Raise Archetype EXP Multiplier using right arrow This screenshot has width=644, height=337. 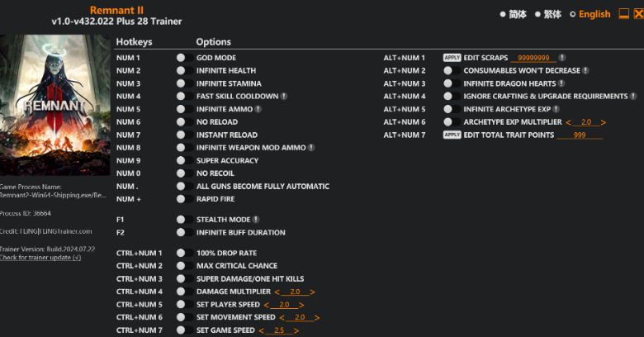604,122
